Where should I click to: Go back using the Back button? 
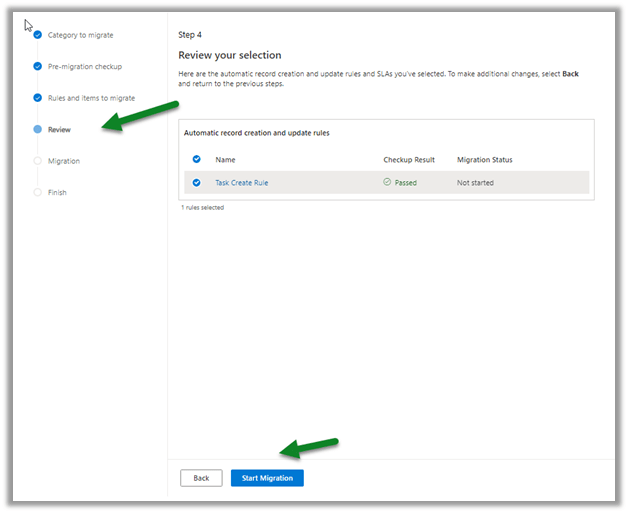click(x=201, y=478)
